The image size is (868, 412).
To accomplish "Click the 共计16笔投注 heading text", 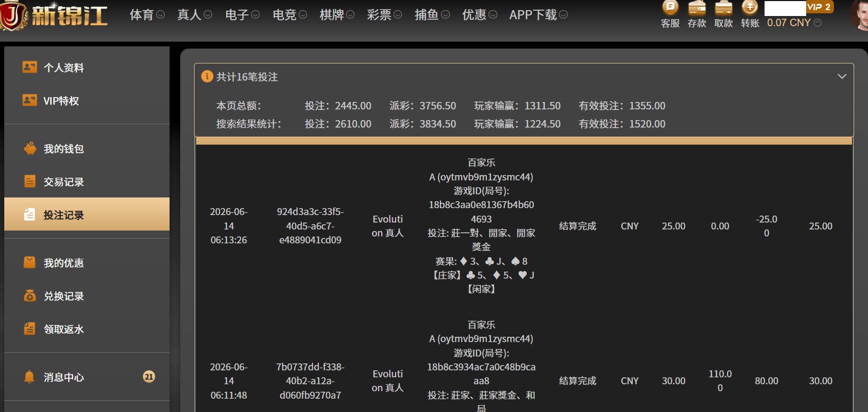I will tap(247, 77).
